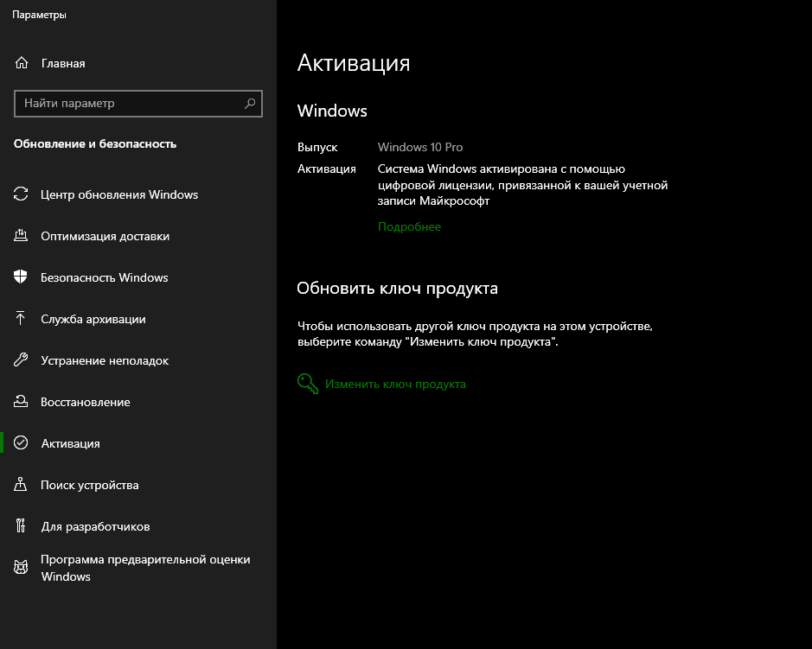Click the Delivery Optimization icon
The height and width of the screenshot is (649, 812).
pyautogui.click(x=21, y=235)
